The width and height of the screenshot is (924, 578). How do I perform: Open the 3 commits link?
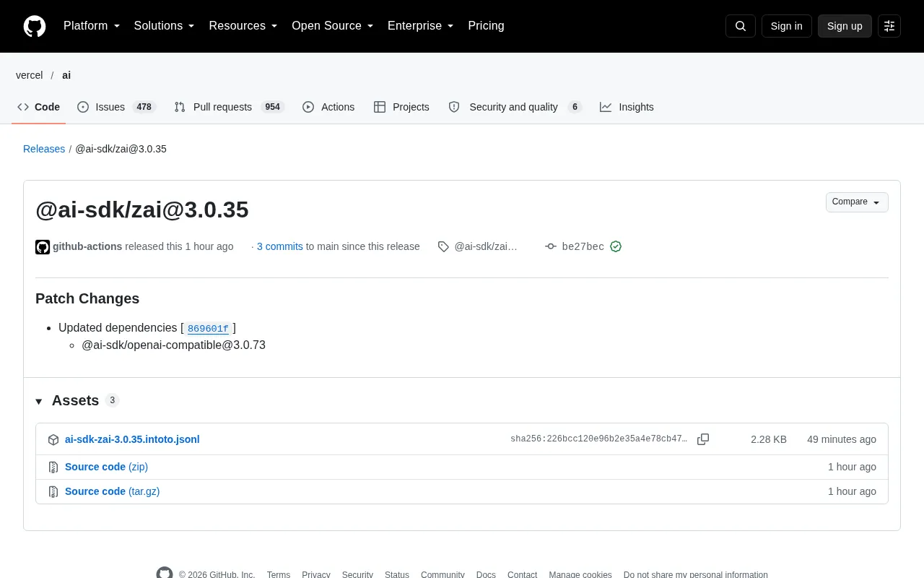280,246
